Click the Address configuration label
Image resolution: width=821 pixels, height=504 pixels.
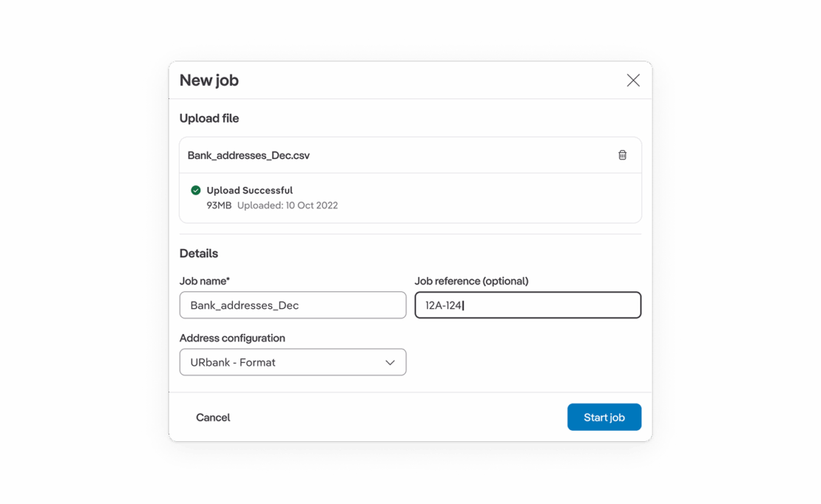coord(232,338)
